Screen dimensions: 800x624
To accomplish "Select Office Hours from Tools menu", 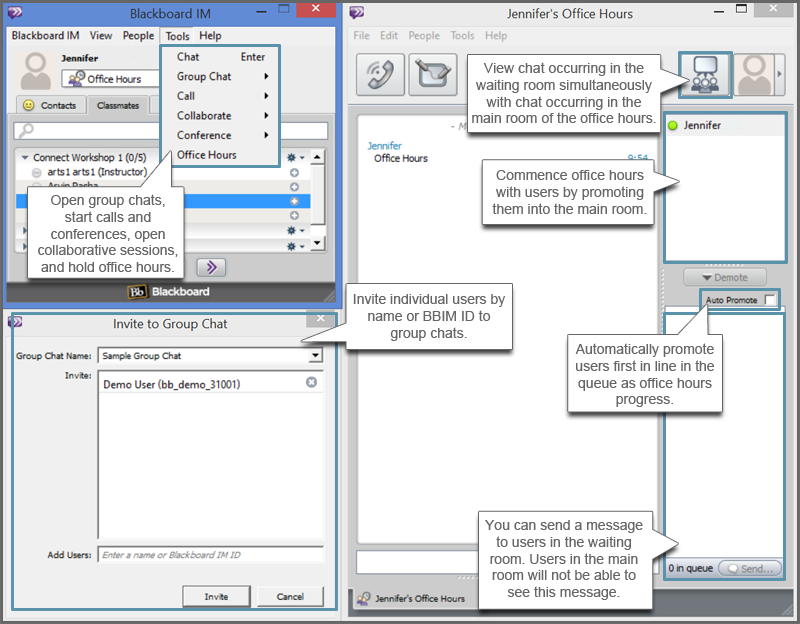I will pos(220,155).
